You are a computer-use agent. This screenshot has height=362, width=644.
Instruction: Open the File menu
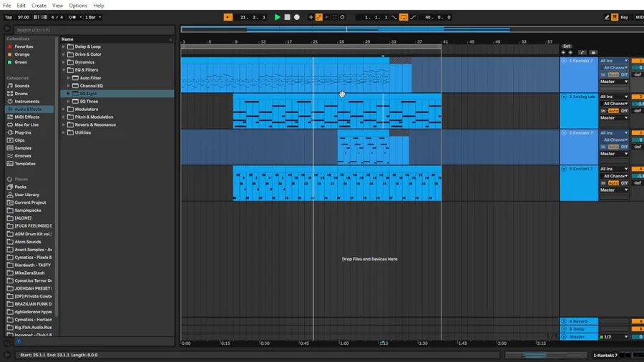(7, 5)
